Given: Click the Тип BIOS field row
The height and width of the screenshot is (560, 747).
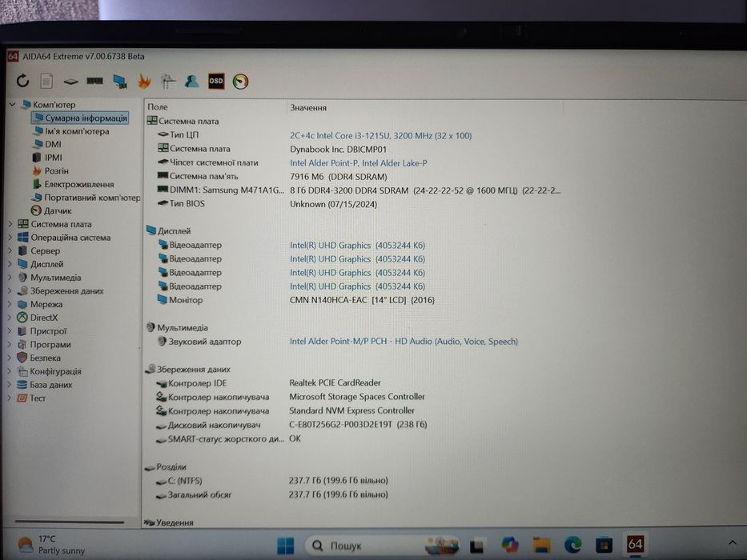Looking at the screenshot, I should tap(267, 204).
